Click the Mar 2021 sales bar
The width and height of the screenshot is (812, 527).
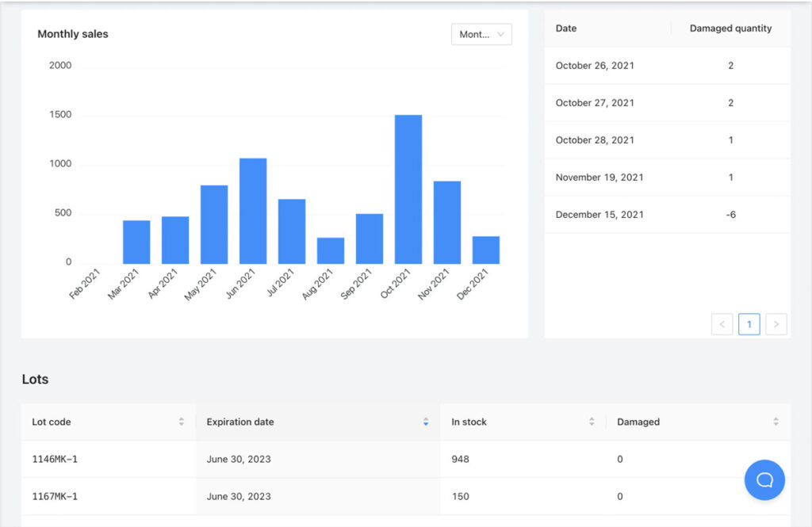136,242
